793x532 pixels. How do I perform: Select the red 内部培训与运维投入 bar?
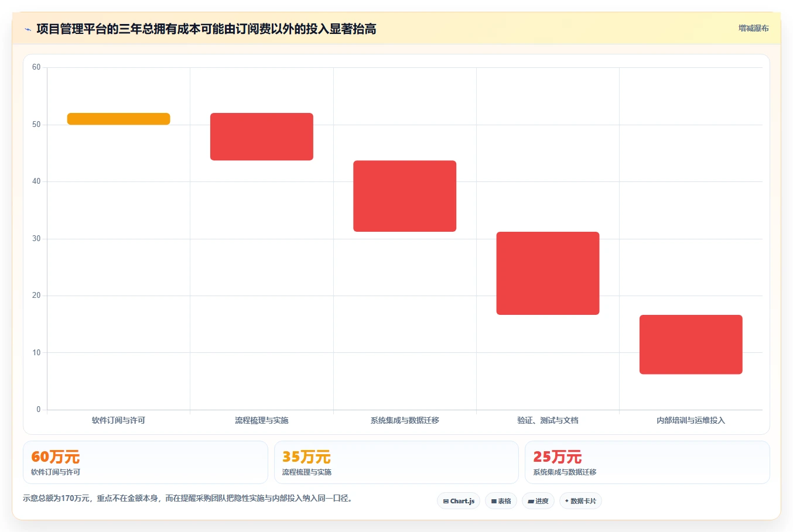(691, 345)
